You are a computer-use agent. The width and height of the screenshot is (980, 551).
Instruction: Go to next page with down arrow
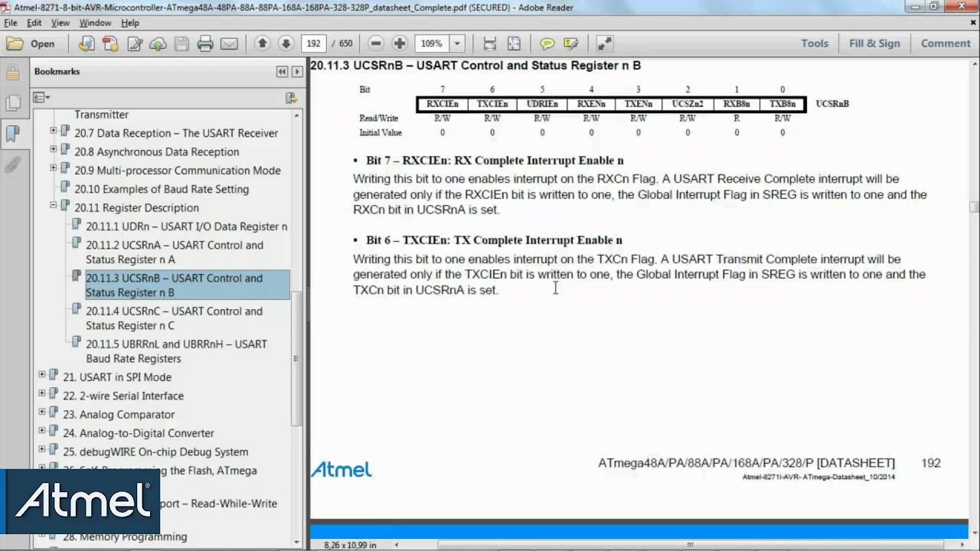(x=286, y=44)
